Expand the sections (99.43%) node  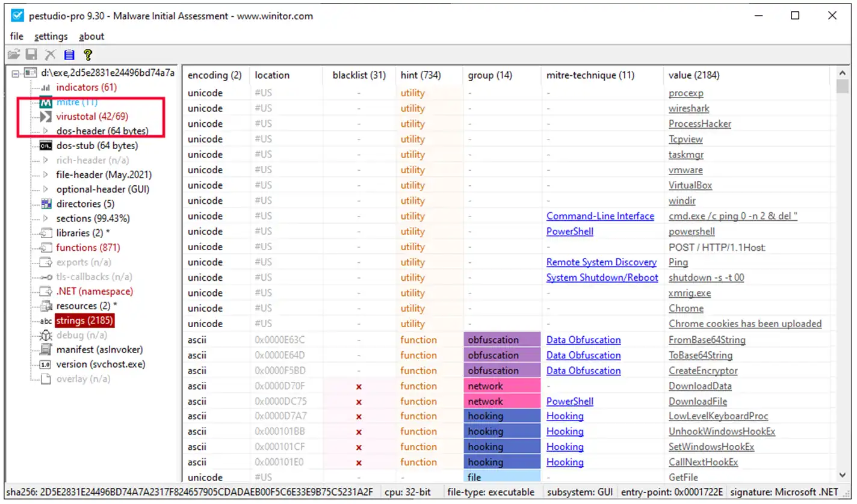46,218
